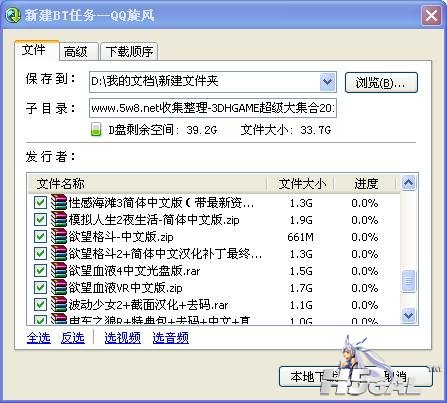Click the 选视频 link

[x=122, y=338]
